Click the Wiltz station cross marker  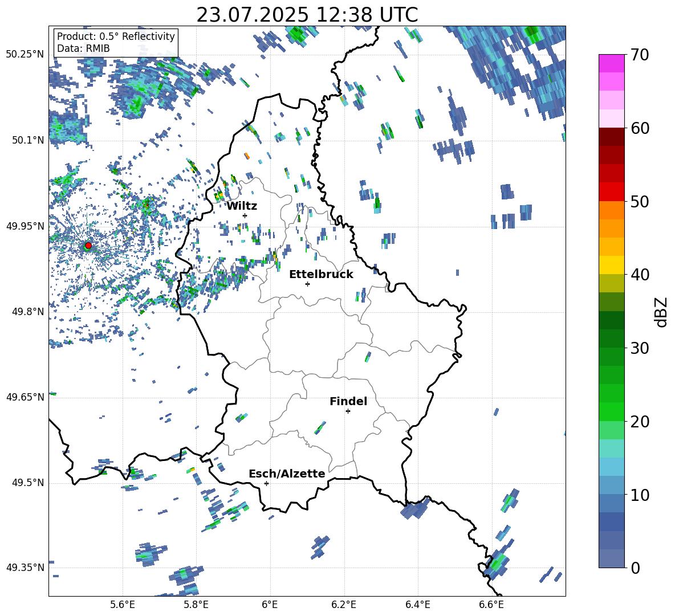click(x=245, y=215)
